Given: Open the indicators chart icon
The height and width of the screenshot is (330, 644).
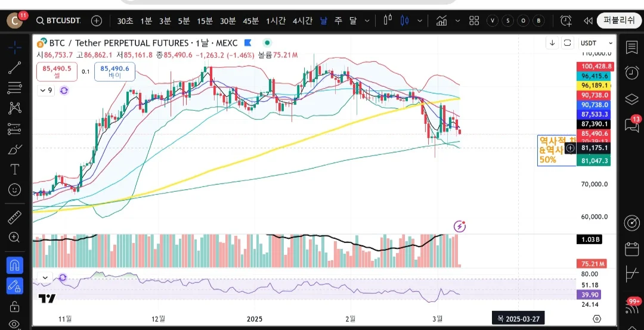Looking at the screenshot, I should click(x=442, y=20).
